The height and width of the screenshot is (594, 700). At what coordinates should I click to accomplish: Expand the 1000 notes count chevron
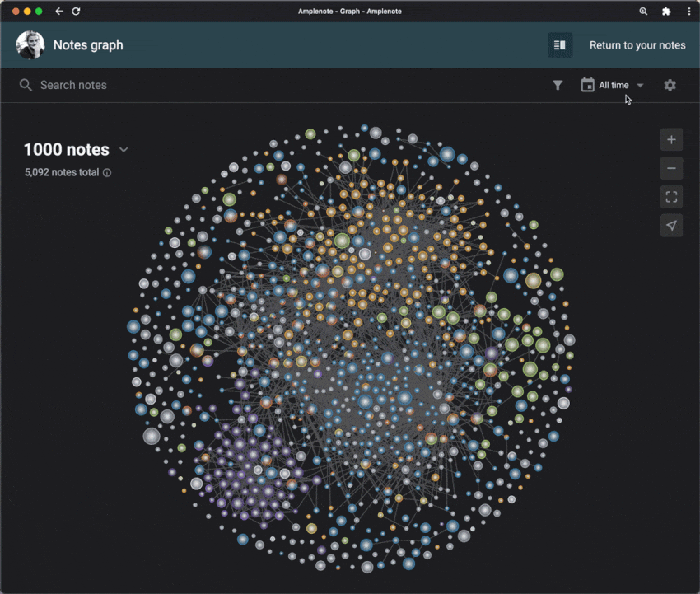[x=124, y=150]
